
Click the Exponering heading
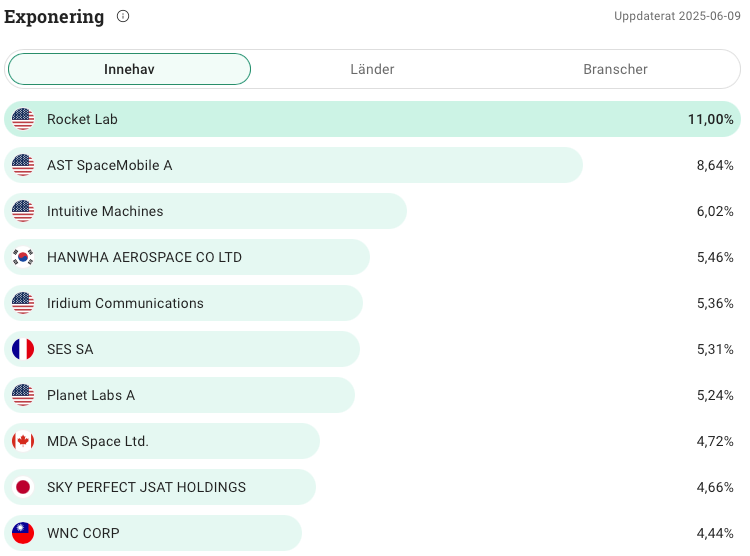[54, 17]
